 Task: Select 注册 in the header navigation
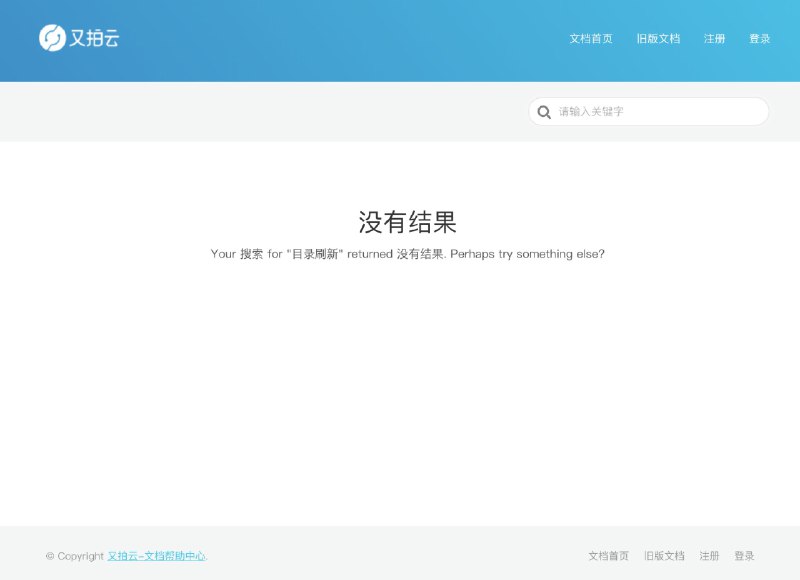(714, 39)
